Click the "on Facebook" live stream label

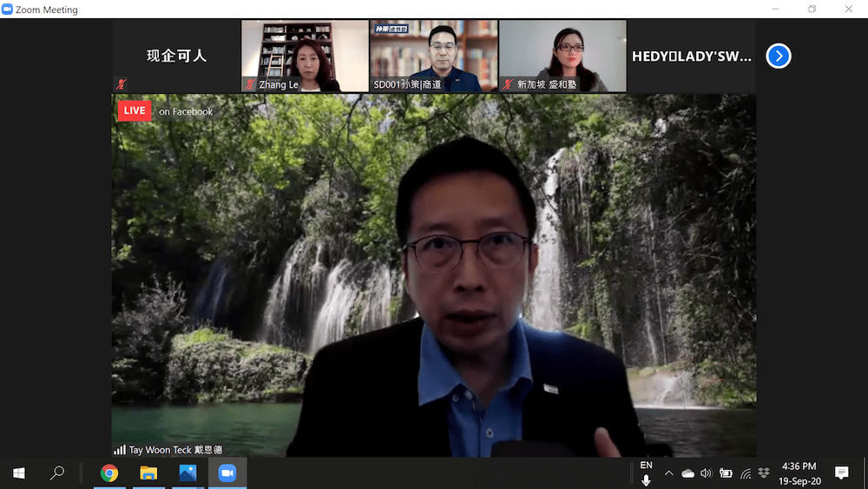186,112
